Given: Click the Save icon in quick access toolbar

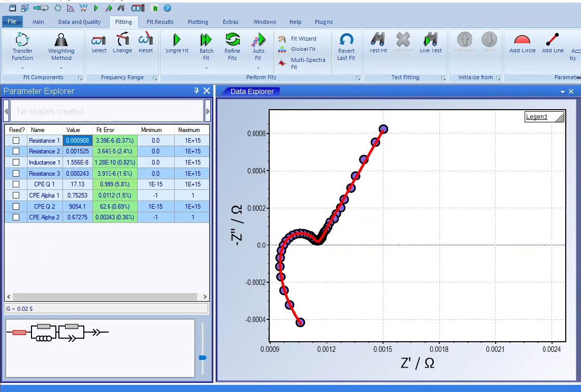Looking at the screenshot, I should [13, 8].
